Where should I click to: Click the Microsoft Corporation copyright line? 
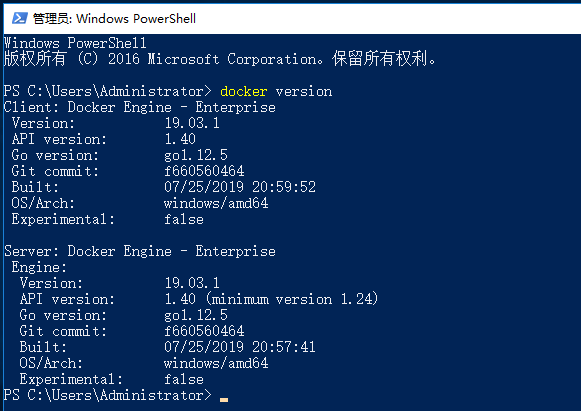(x=220, y=59)
